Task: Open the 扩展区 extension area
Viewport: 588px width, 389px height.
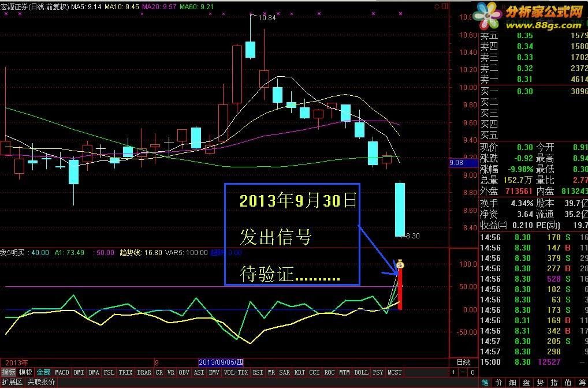Action: pyautogui.click(x=12, y=382)
